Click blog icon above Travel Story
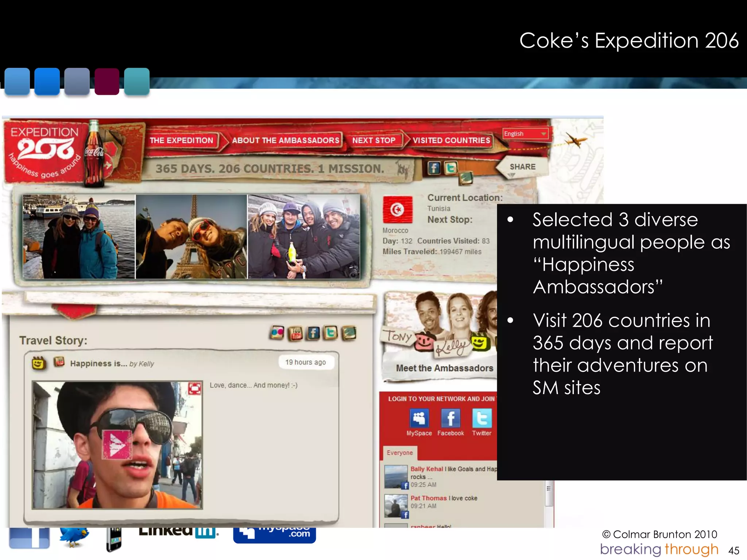 coord(349,332)
